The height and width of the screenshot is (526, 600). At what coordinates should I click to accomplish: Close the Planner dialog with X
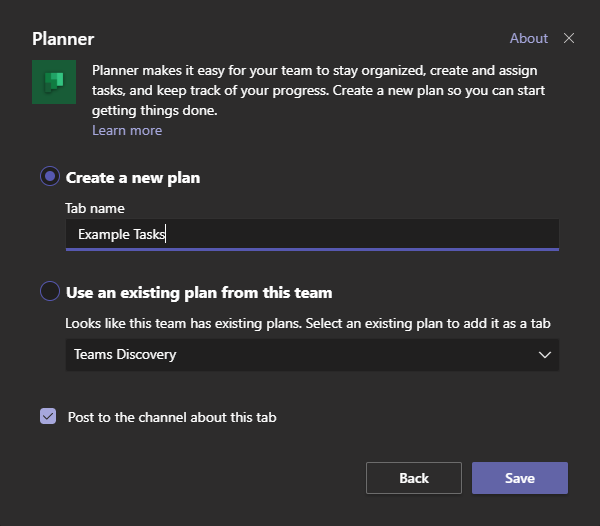coord(569,38)
